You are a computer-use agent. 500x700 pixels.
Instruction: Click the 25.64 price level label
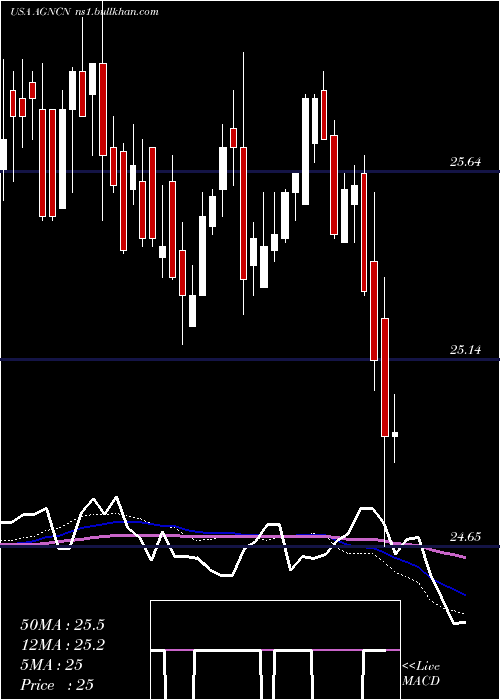(465, 162)
